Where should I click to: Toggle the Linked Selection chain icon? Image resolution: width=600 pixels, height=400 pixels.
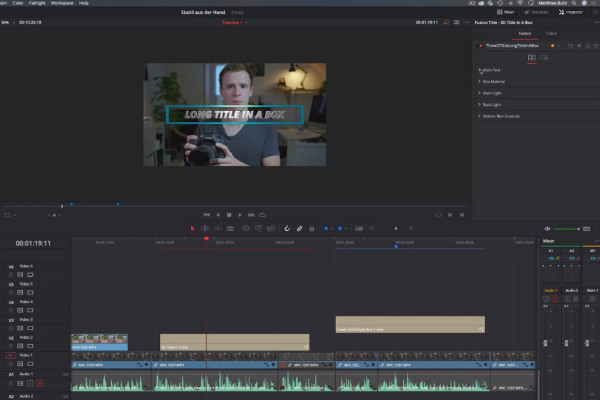coord(300,229)
